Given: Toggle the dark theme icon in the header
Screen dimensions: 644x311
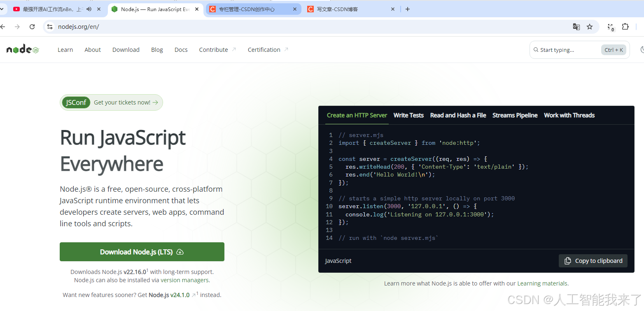Looking at the screenshot, I should [642, 50].
